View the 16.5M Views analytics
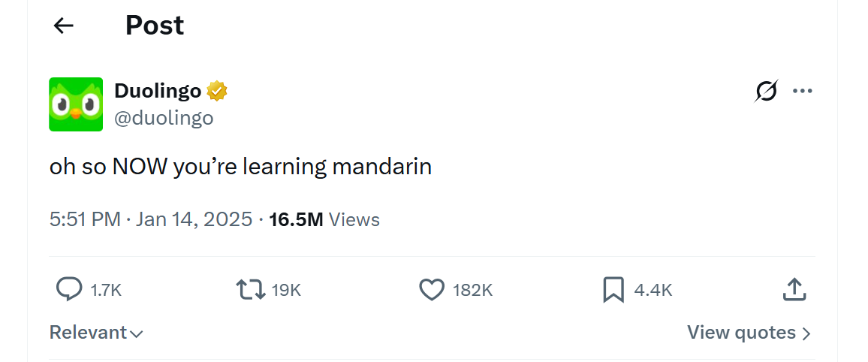The image size is (868, 362). 324,219
